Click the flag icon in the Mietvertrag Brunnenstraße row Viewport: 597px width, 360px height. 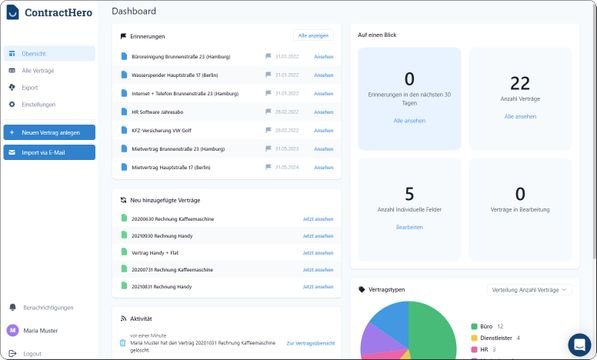268,148
